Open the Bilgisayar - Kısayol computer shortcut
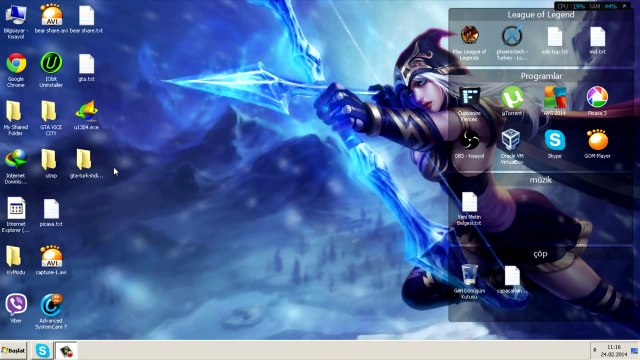This screenshot has height=360, width=640. [x=16, y=22]
